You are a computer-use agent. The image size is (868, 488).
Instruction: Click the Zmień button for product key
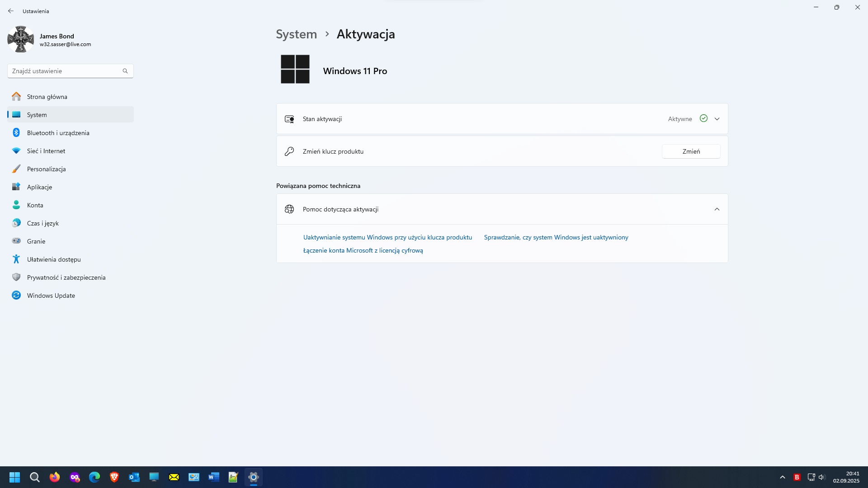point(691,151)
